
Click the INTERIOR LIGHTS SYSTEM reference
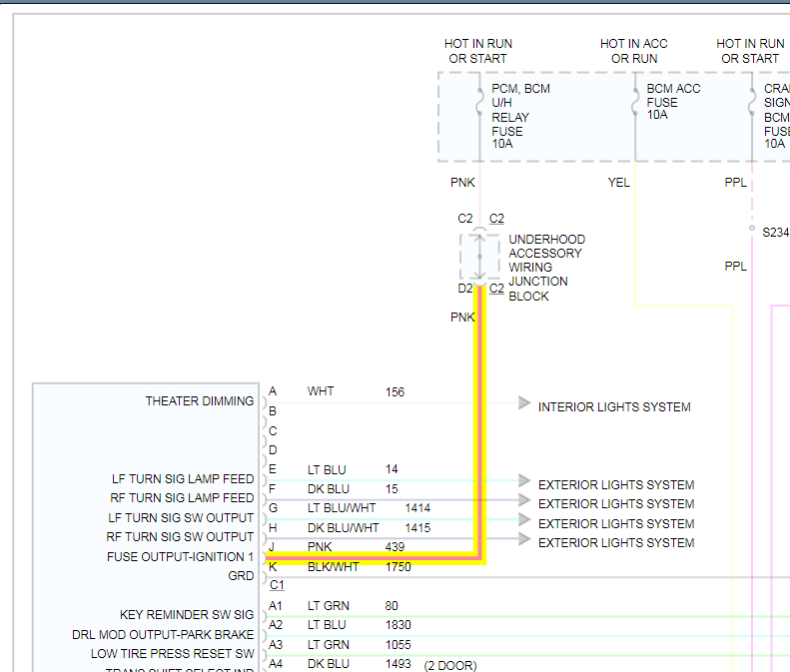pos(614,407)
